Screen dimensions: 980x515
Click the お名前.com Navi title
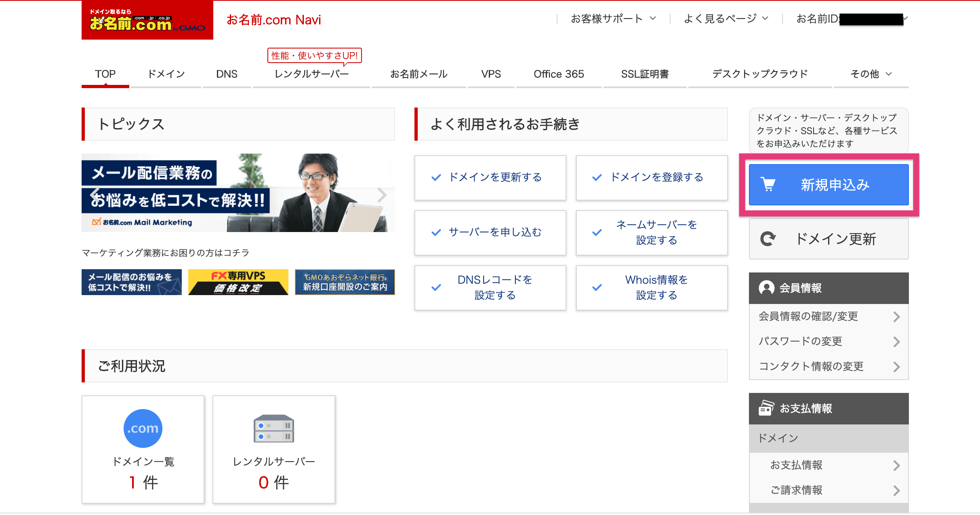tap(274, 19)
